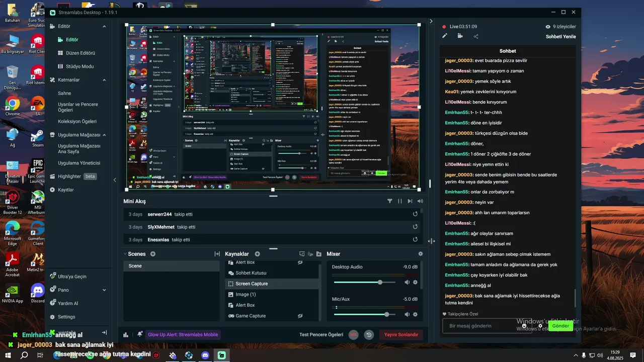Click the replay buffer icon in footer
Screen dimensions: 644x362
[369, 335]
